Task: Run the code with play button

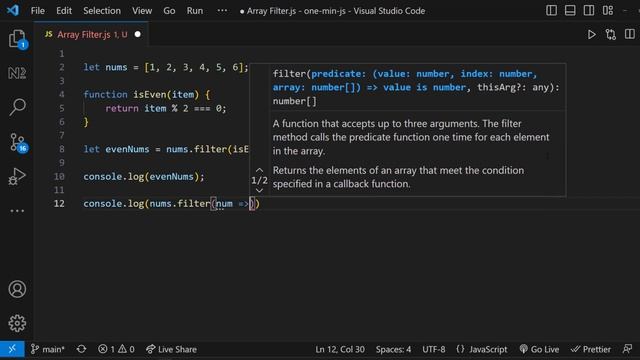Action: (x=591, y=35)
